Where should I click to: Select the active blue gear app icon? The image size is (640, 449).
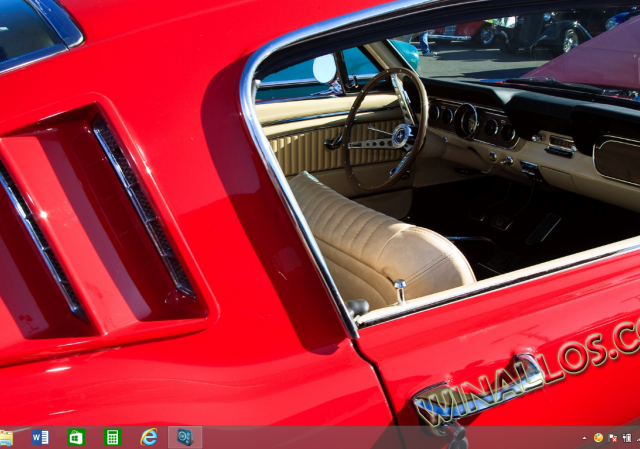click(184, 438)
